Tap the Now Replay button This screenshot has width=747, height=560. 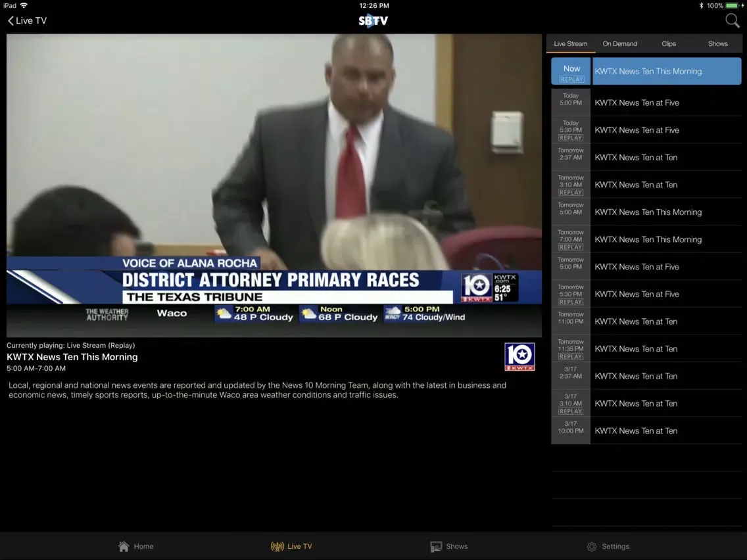pos(571,72)
